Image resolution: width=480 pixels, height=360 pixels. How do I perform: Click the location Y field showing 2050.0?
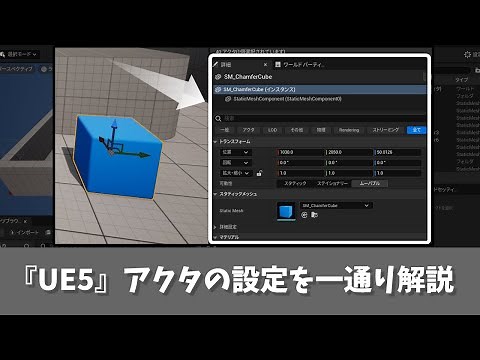(x=349, y=152)
